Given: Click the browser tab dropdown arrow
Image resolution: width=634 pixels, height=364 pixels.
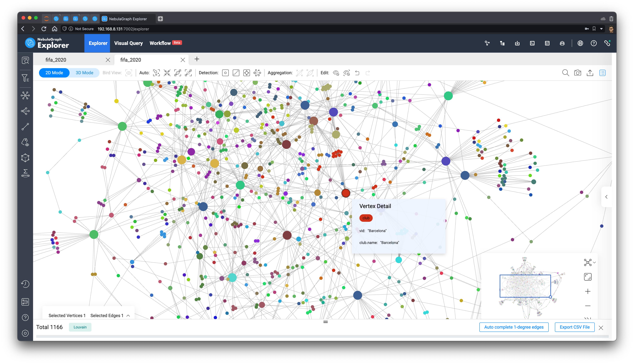Looking at the screenshot, I should coord(602,29).
